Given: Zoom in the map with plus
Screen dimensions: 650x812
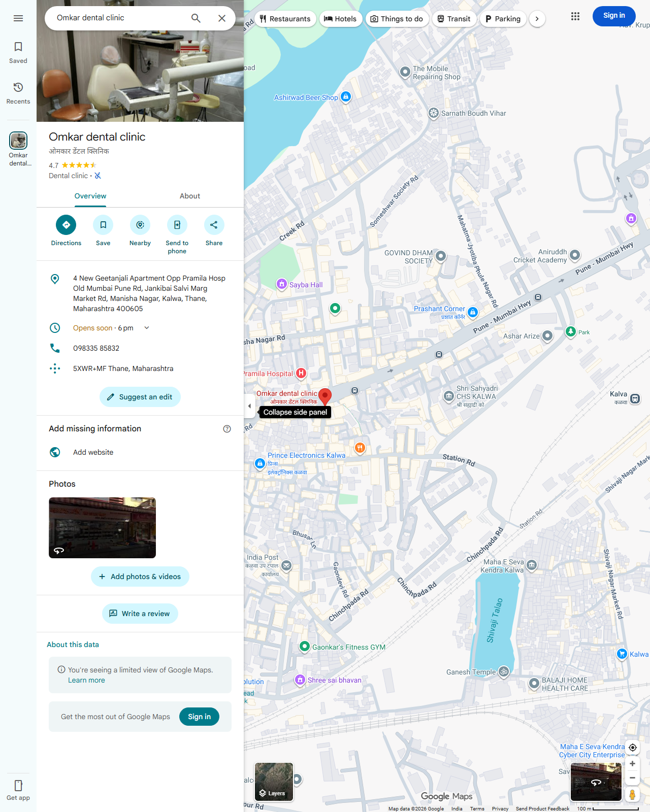Looking at the screenshot, I should point(633,764).
